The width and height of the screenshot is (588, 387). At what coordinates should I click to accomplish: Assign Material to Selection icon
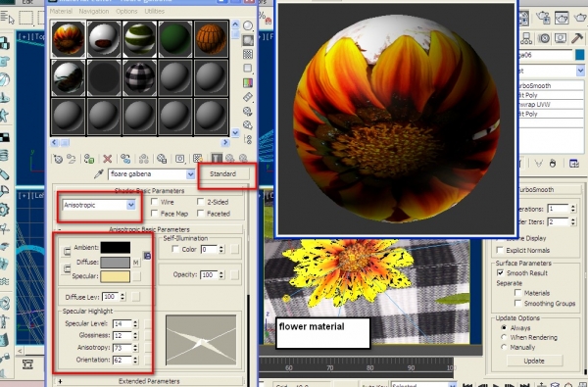tap(89, 159)
